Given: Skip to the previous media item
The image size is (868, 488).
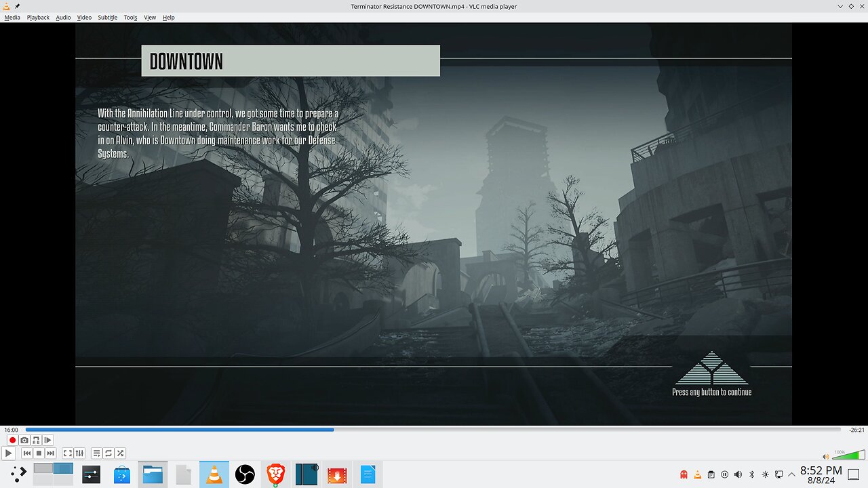Looking at the screenshot, I should click(x=27, y=453).
